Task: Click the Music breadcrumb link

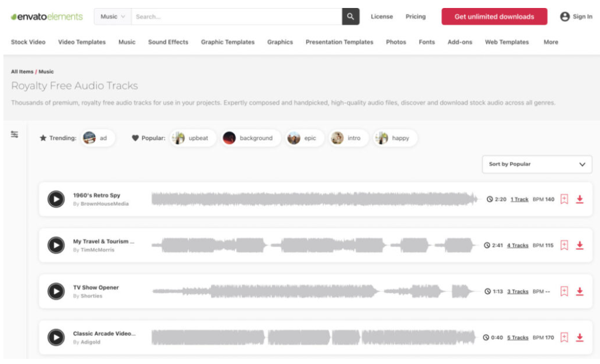Action: point(46,72)
